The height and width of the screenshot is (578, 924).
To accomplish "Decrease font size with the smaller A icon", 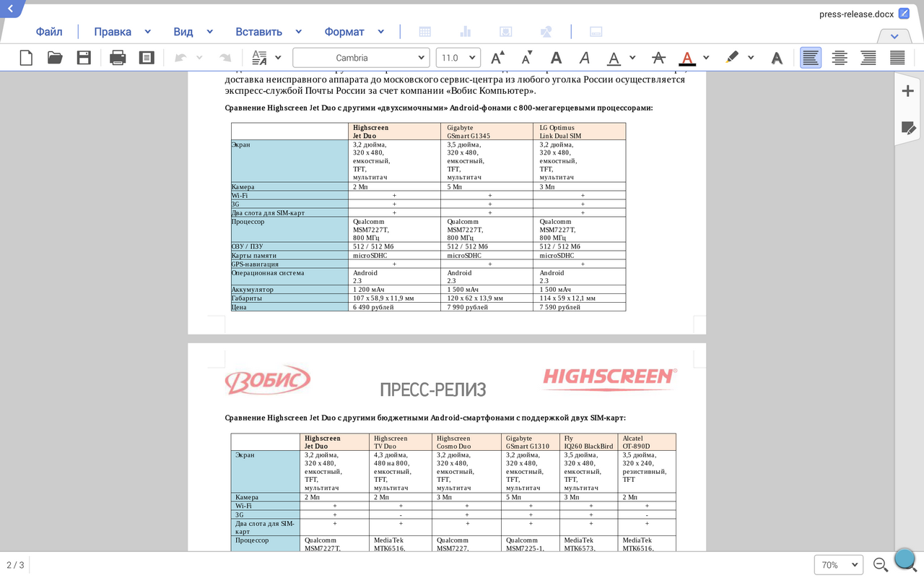I will pyautogui.click(x=527, y=58).
